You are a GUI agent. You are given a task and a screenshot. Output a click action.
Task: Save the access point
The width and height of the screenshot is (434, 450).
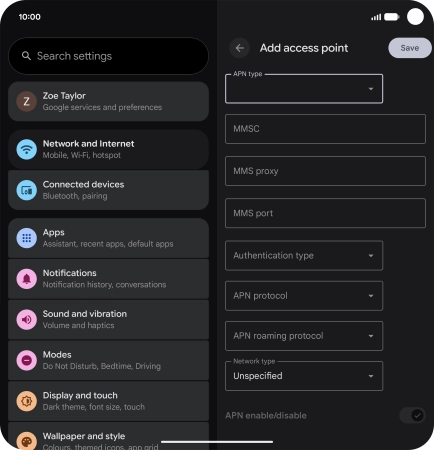tap(410, 48)
